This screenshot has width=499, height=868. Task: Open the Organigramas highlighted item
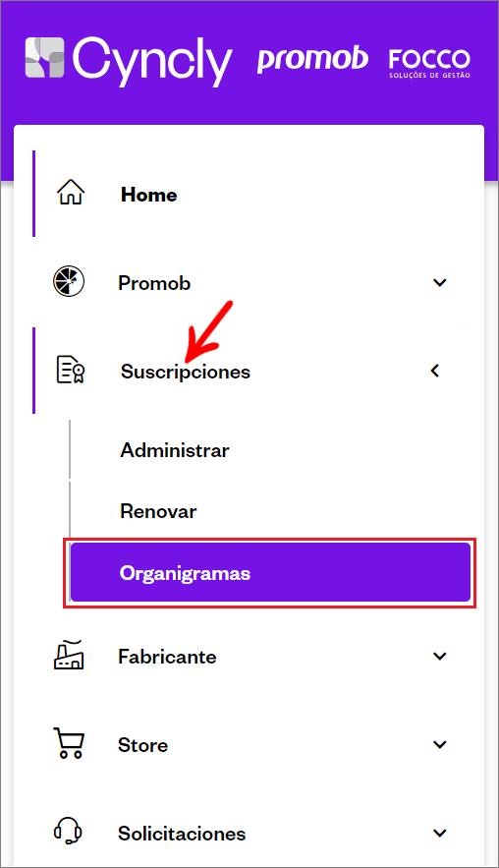[270, 572]
